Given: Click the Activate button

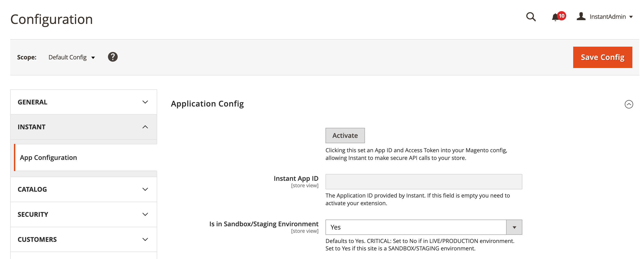Looking at the screenshot, I should click(345, 136).
